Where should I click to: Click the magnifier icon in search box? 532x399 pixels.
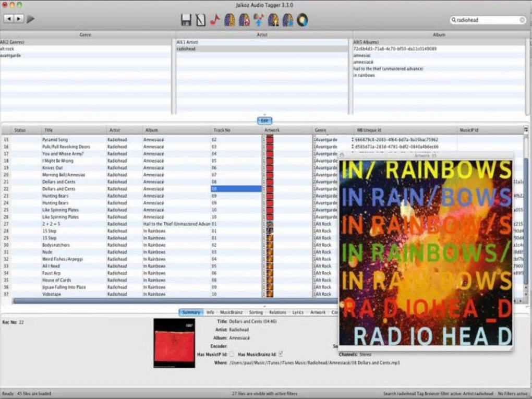(x=453, y=20)
